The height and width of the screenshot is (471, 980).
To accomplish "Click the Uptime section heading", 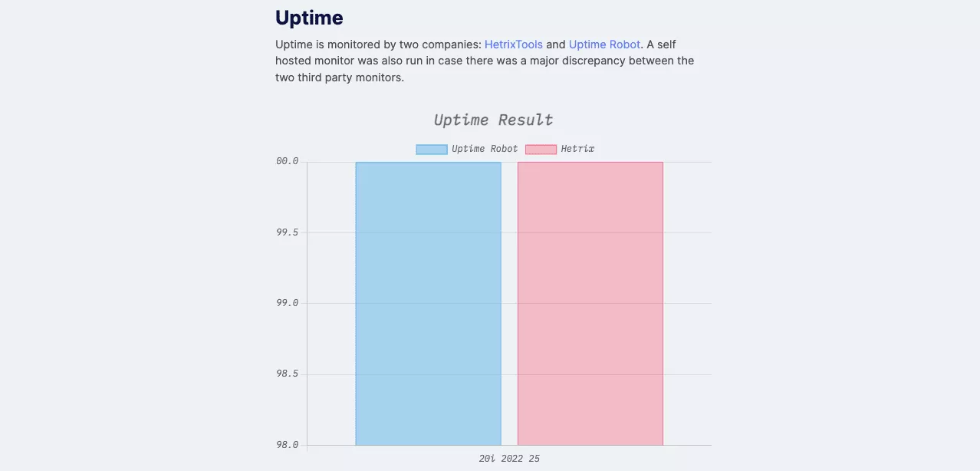I will [309, 18].
